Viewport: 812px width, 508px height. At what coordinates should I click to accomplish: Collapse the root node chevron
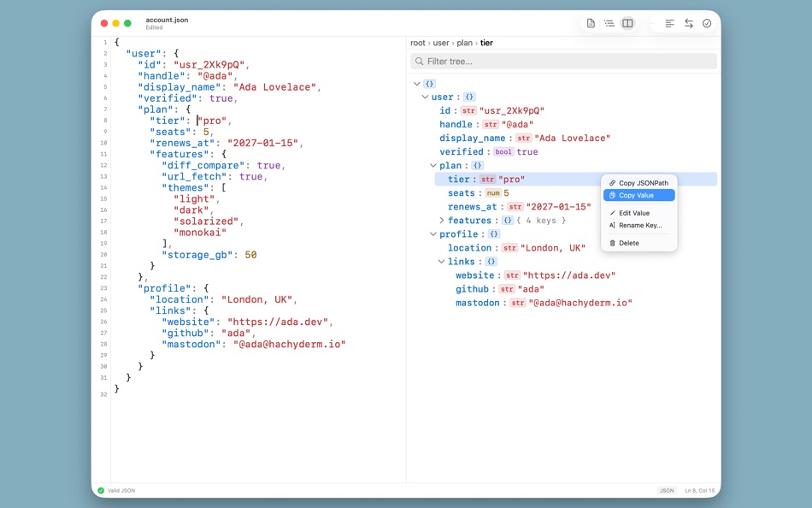417,84
